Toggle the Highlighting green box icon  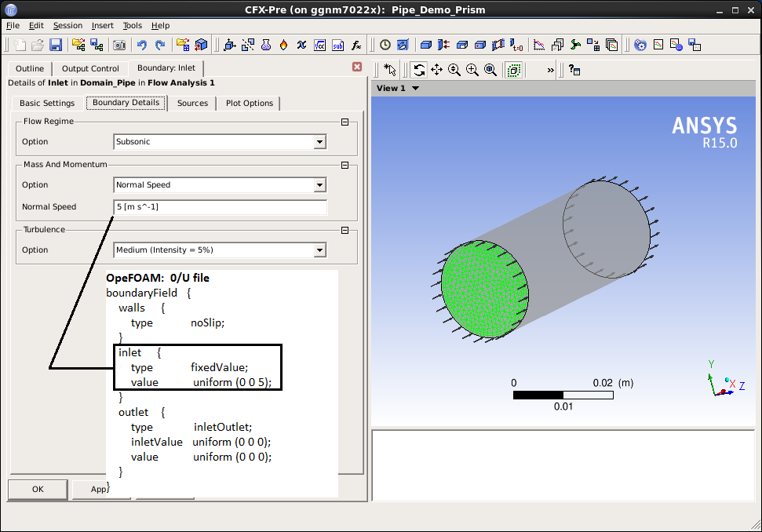(514, 70)
